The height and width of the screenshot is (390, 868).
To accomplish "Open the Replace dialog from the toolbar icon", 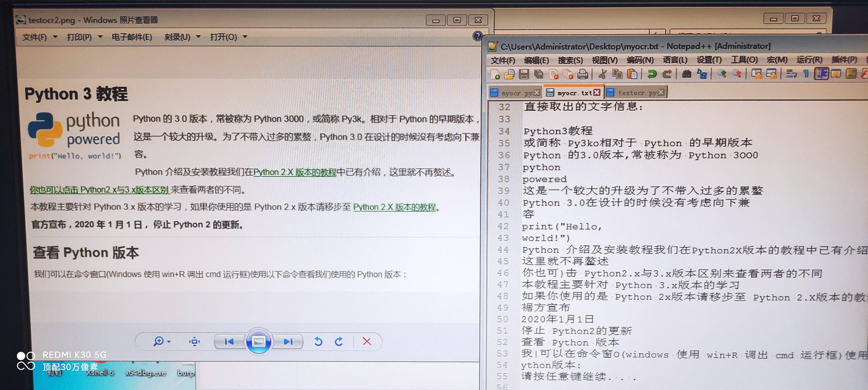I will [702, 74].
